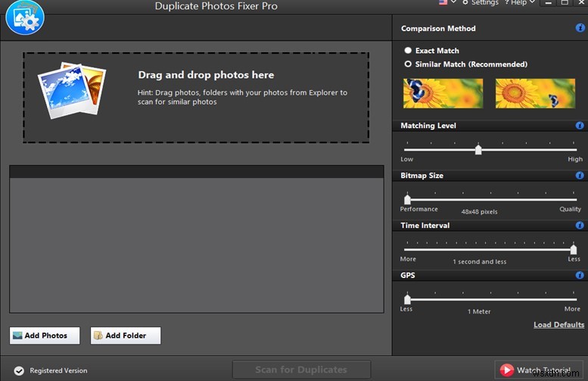Image resolution: width=588 pixels, height=381 pixels.
Task: Click the right sunflower sample thumbnail
Action: click(535, 93)
